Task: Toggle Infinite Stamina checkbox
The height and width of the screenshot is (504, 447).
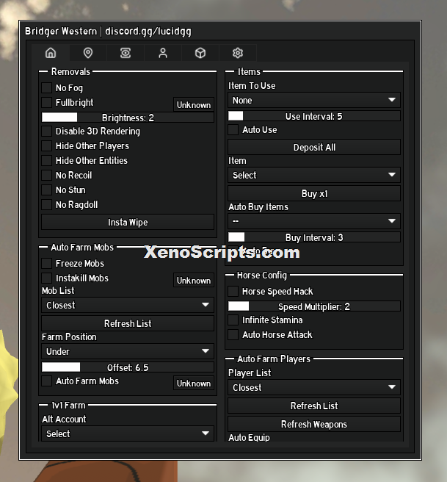Action: 233,320
